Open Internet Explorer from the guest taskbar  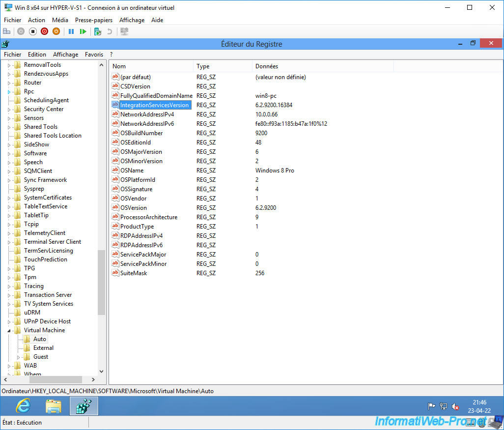pyautogui.click(x=23, y=406)
